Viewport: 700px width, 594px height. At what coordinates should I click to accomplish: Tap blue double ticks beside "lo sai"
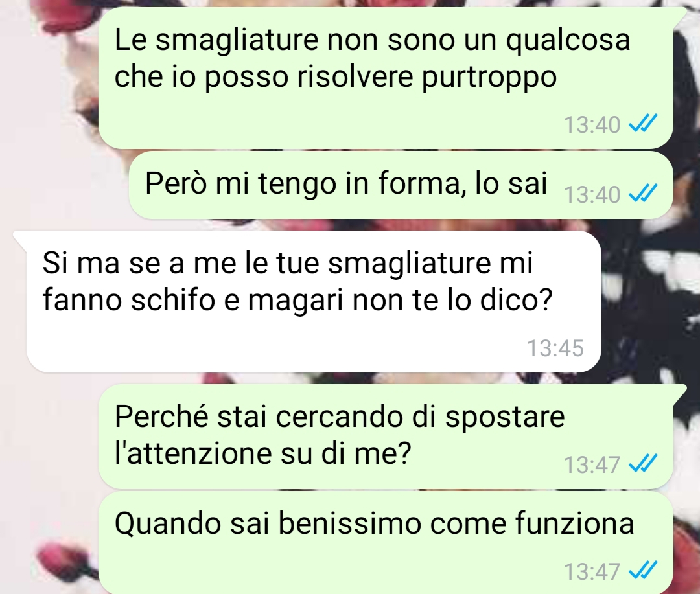[643, 193]
